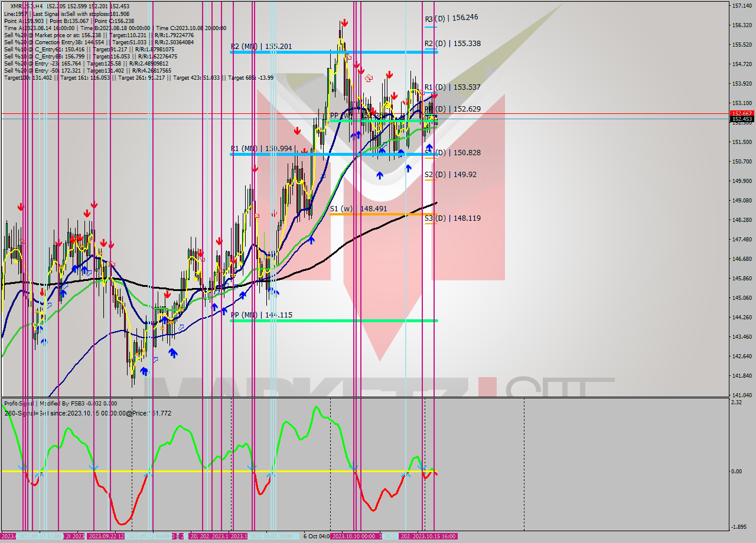Click the 2023.09.17 12:00 time axis marker

click(x=39, y=536)
